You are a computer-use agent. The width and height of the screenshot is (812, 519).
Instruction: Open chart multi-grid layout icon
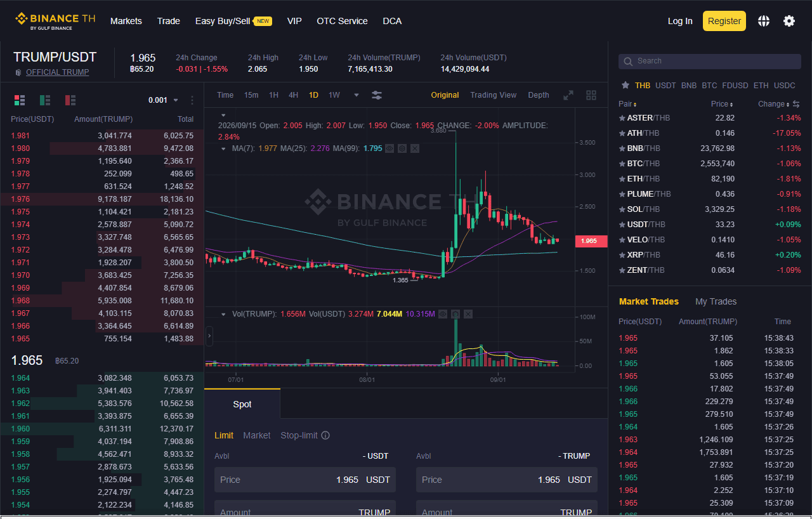point(591,95)
